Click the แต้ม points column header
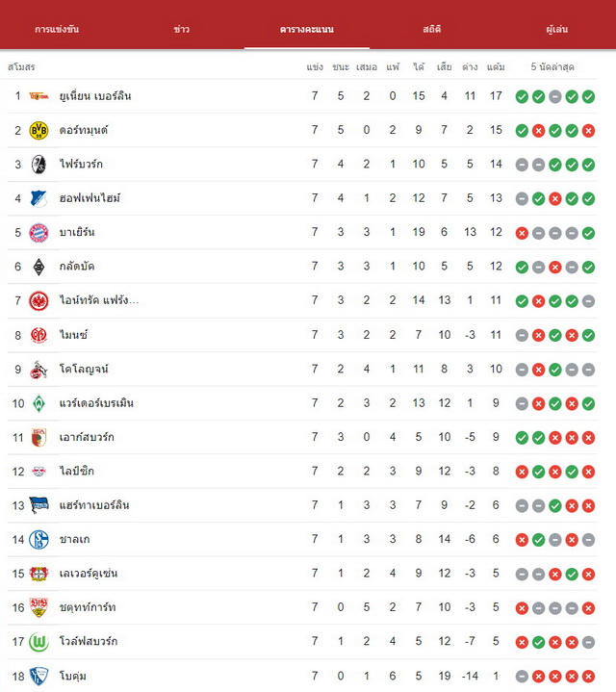 (x=496, y=67)
